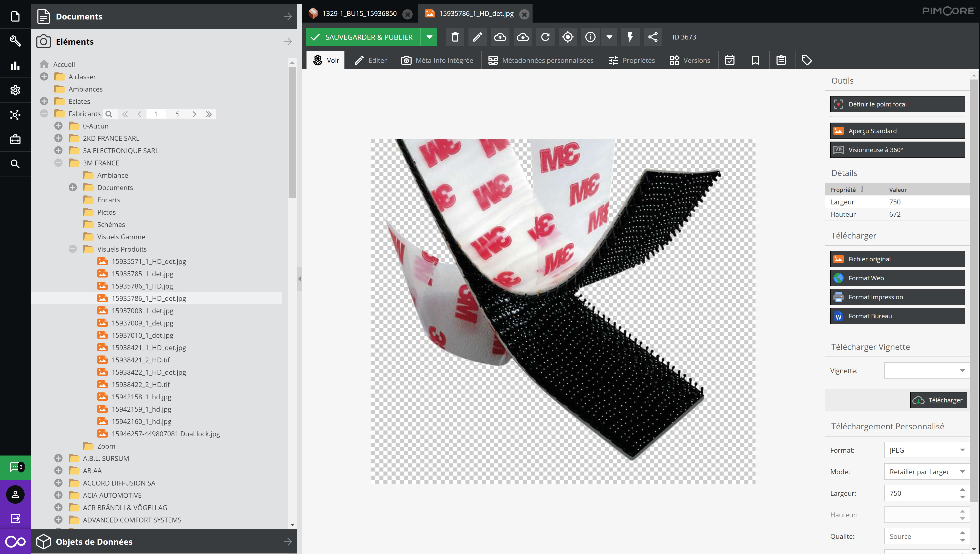This screenshot has height=554, width=980.
Task: Collapse the 3M FRANCE folder
Action: pyautogui.click(x=58, y=163)
